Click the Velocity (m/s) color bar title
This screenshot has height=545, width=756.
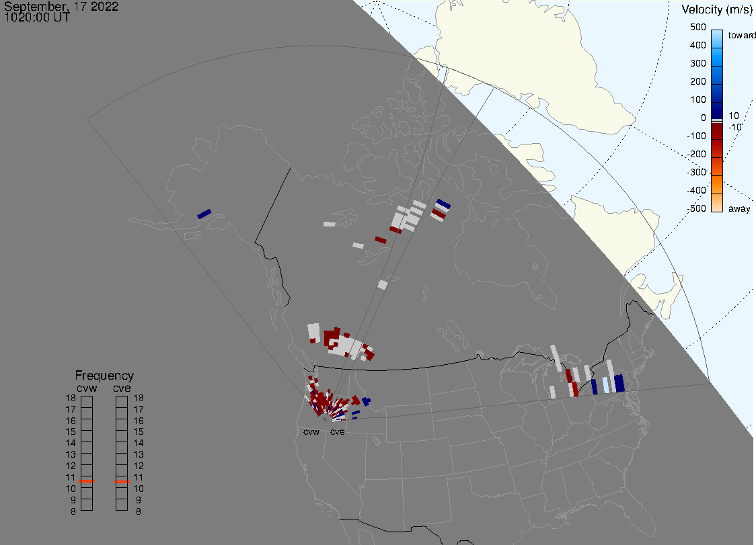718,9
